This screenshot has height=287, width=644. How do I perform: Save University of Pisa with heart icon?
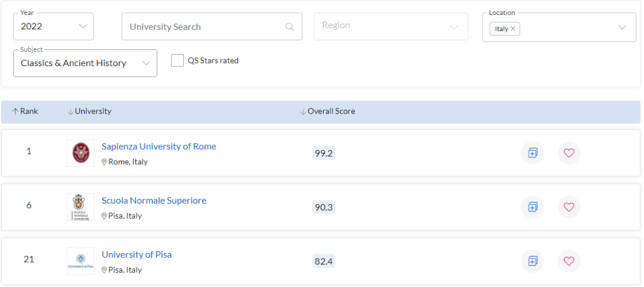tap(569, 261)
